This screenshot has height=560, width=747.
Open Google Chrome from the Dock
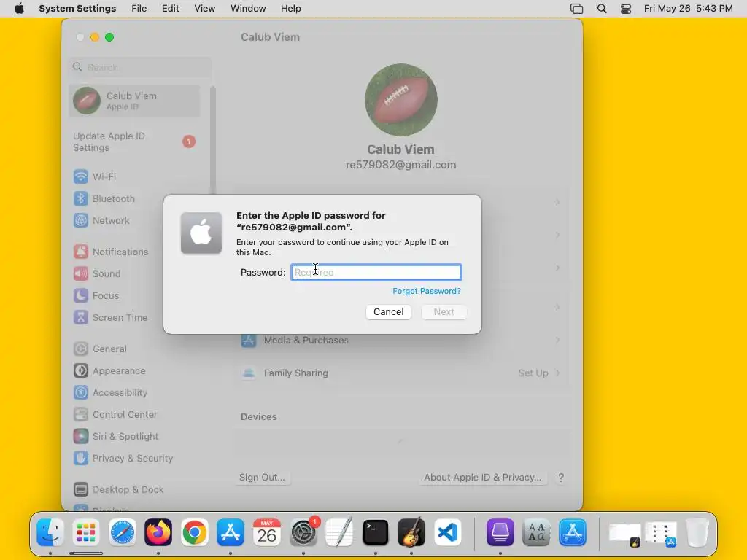(x=194, y=532)
